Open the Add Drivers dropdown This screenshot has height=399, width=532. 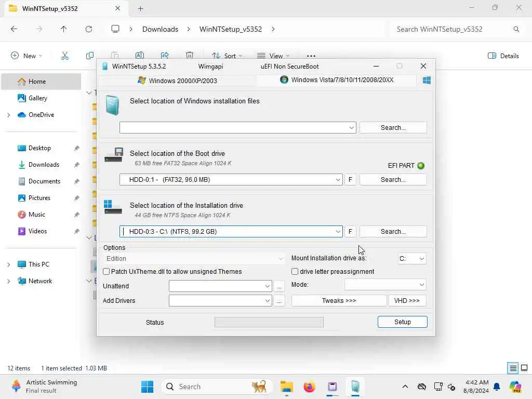[268, 301]
